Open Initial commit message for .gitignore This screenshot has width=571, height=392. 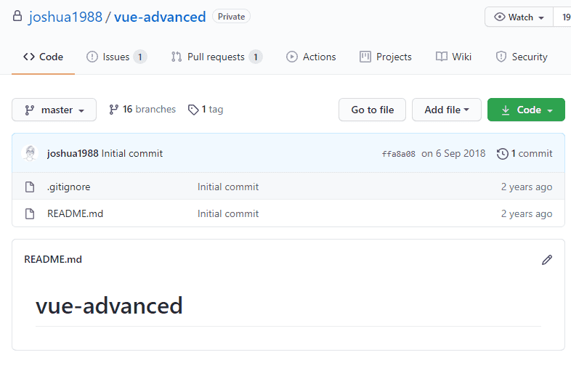pyautogui.click(x=228, y=187)
